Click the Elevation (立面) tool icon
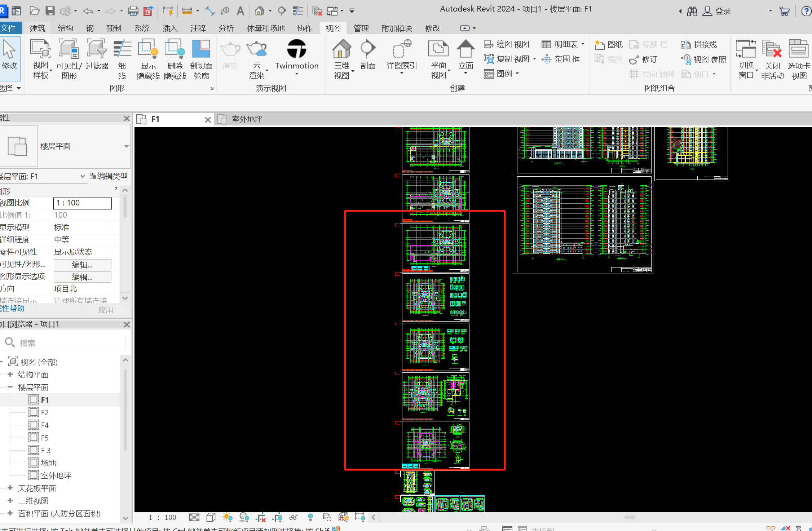The height and width of the screenshot is (531, 812). point(465,49)
